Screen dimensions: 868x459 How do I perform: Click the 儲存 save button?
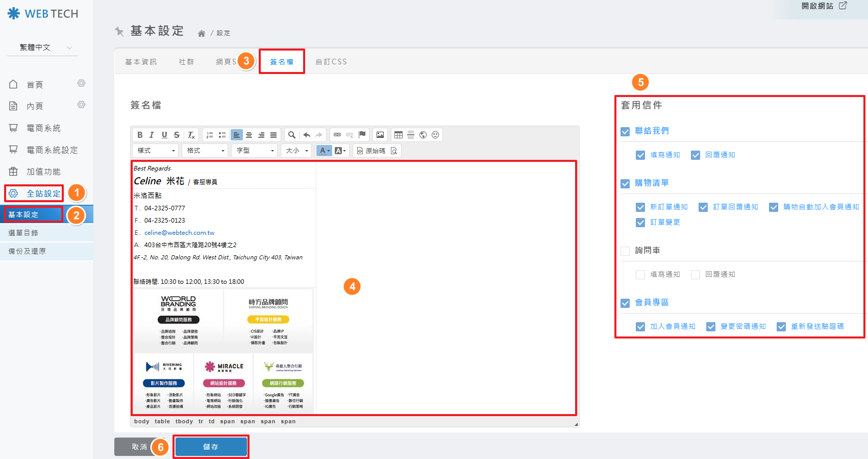point(211,447)
